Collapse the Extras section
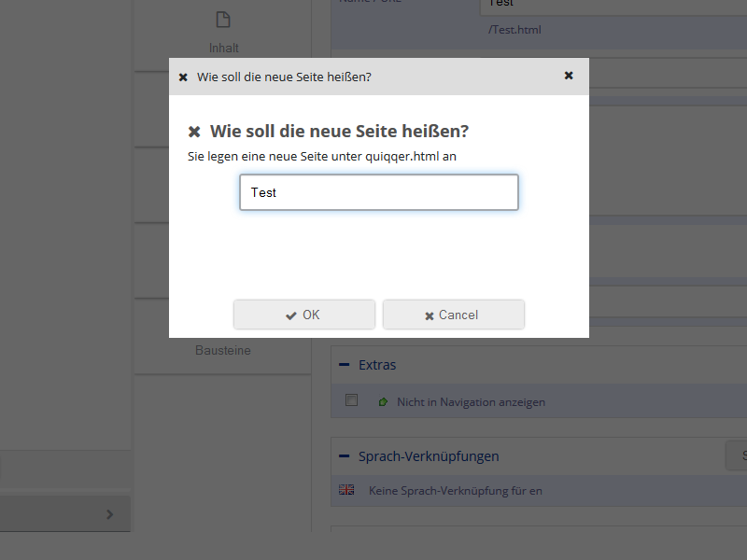Viewport: 747px width, 560px height. click(343, 365)
